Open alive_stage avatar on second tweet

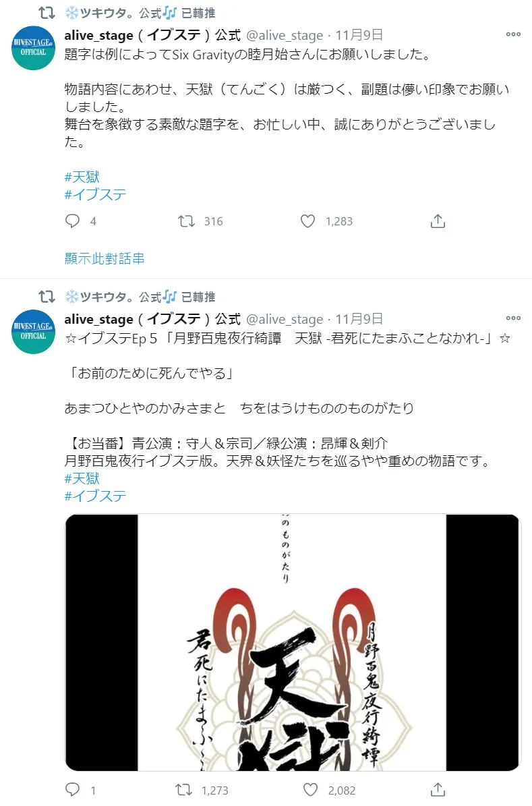click(x=34, y=332)
